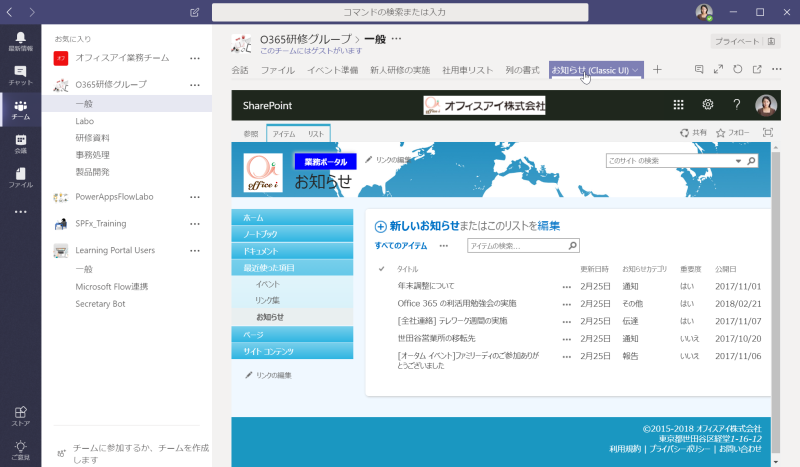Open the view options ellipsis beside すべてのアイテム
Image resolution: width=800 pixels, height=467 pixels.
click(x=444, y=245)
